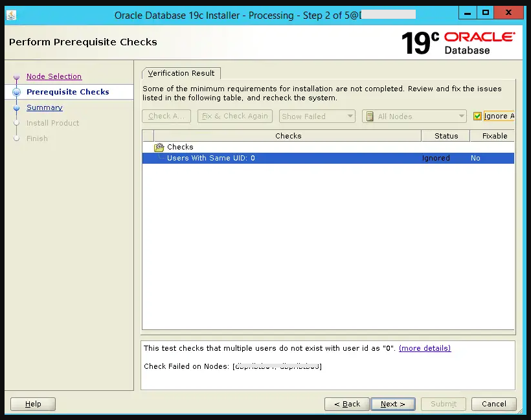Click the Install Product step label
The width and height of the screenshot is (531, 420).
point(52,123)
